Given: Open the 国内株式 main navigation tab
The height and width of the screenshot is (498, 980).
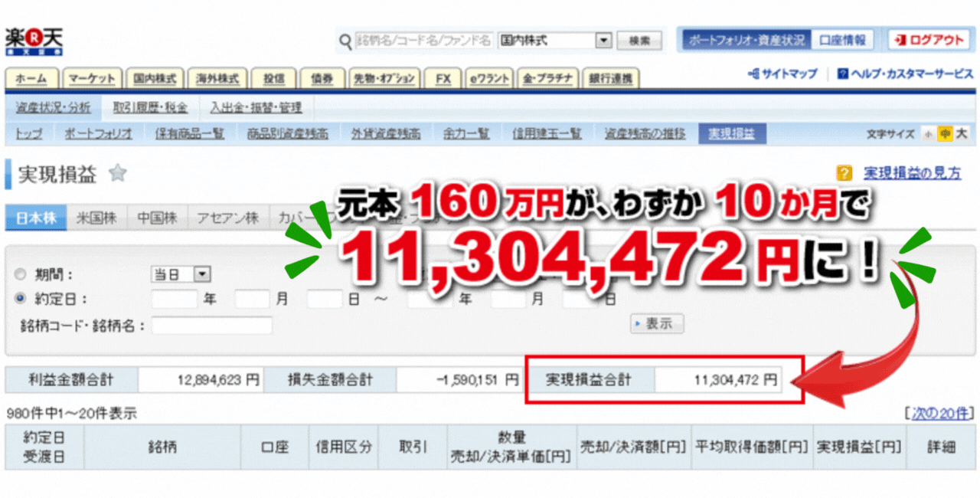Looking at the screenshot, I should tap(154, 79).
